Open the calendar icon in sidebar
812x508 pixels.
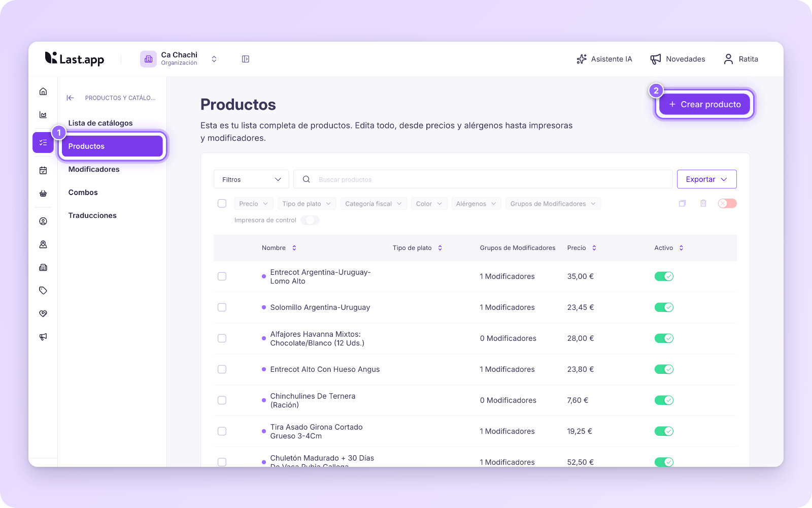(x=43, y=170)
